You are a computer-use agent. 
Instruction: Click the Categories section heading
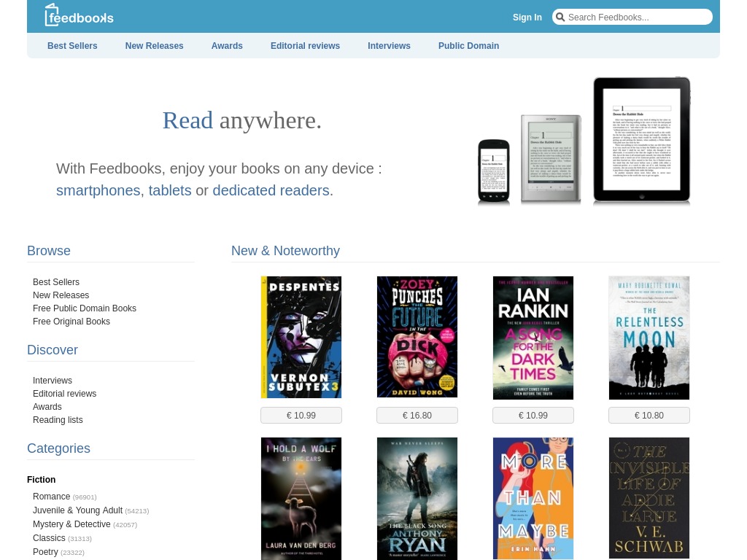[x=58, y=448]
